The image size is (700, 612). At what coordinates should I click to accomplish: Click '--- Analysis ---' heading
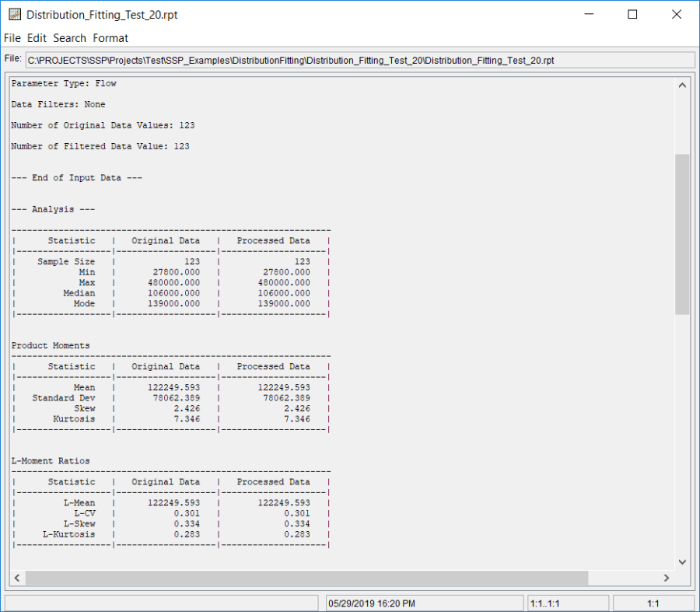pyautogui.click(x=53, y=209)
